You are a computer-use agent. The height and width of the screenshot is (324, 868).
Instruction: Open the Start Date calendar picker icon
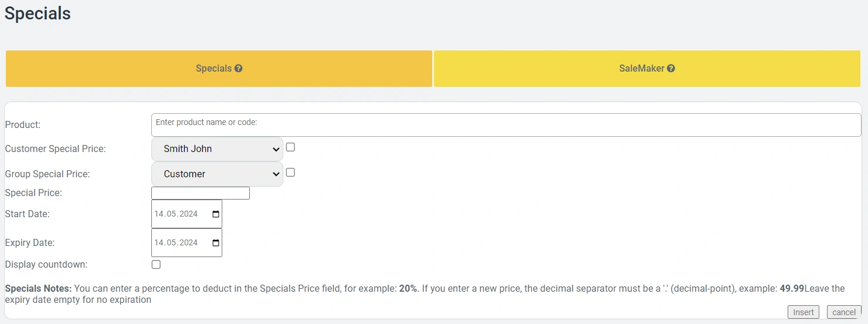tap(216, 214)
